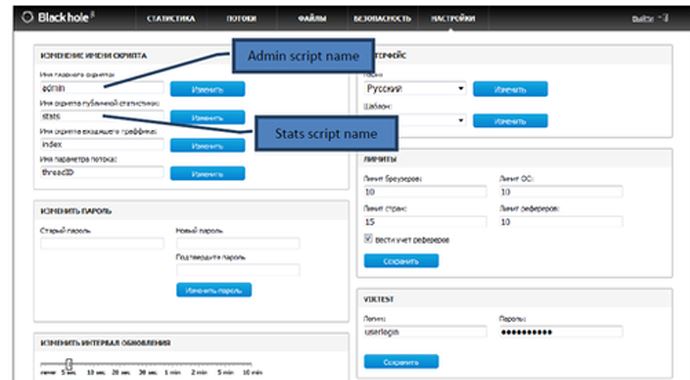
Task: Open the Русский language dropdown
Action: [415, 88]
